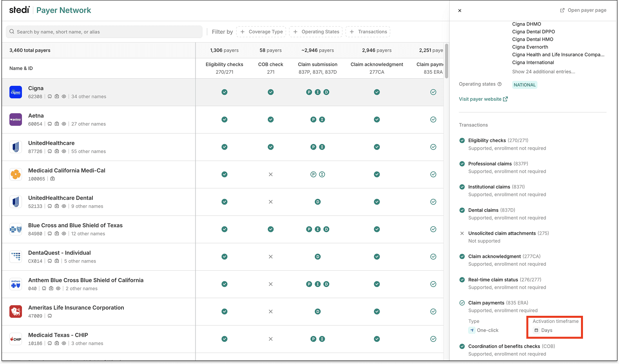Image resolution: width=619 pixels, height=364 pixels.
Task: Click Cigna Evernorth alias
Action: (530, 47)
